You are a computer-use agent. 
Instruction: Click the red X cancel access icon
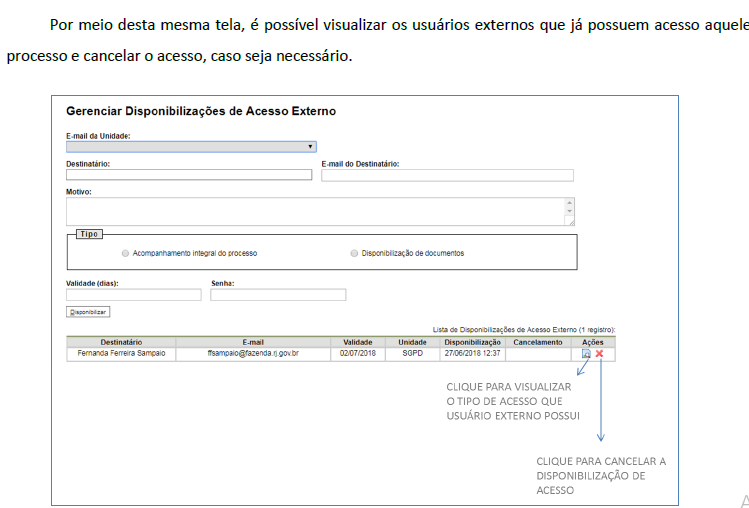pyautogui.click(x=599, y=354)
